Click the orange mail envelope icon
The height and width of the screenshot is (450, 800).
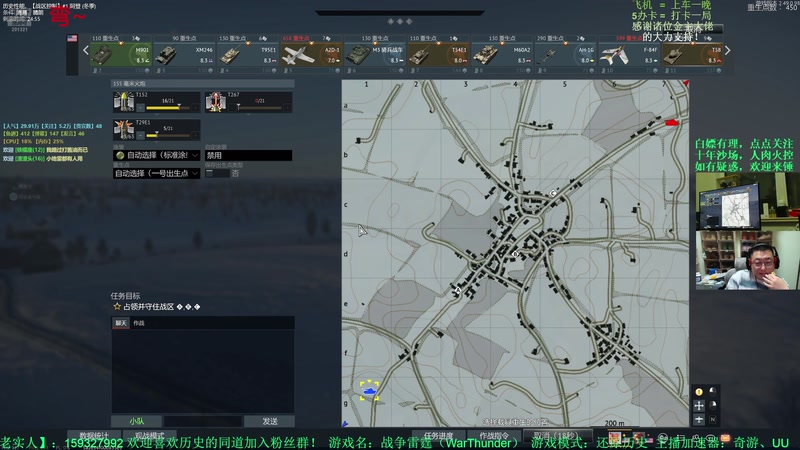coord(725,438)
